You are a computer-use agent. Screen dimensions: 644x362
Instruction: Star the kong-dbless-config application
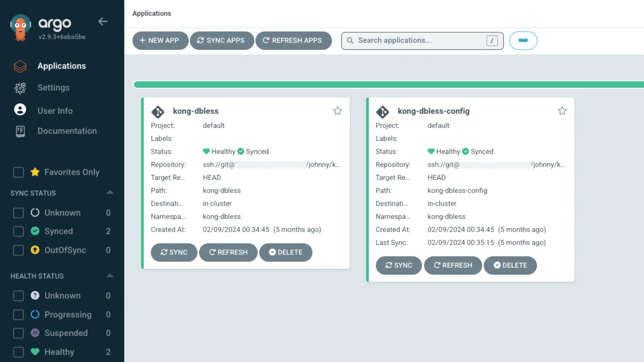coord(562,111)
